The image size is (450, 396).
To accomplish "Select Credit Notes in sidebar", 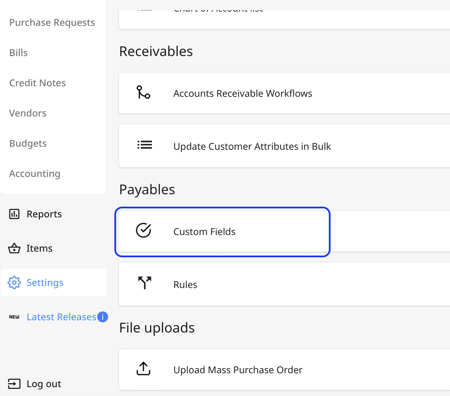I will (x=37, y=83).
